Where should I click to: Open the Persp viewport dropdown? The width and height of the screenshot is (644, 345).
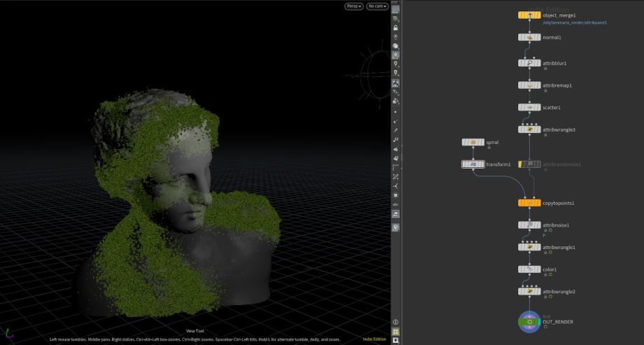353,6
